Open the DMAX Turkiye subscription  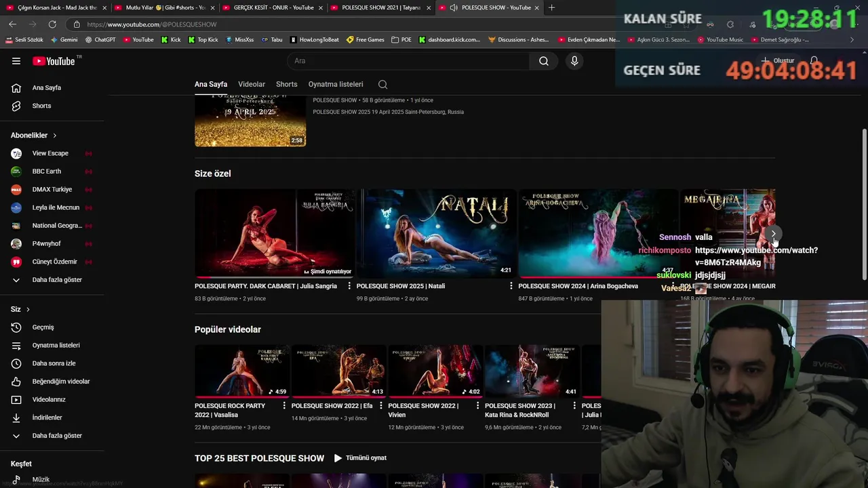[52, 189]
